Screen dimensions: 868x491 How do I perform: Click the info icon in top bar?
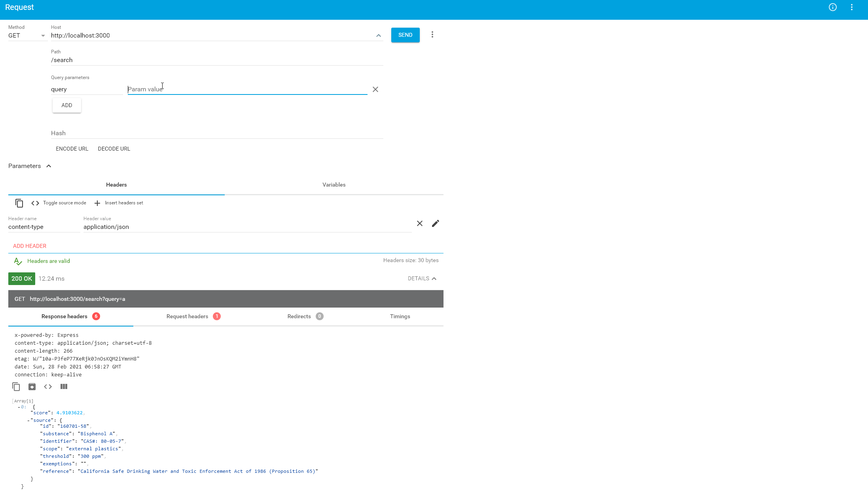coord(833,7)
